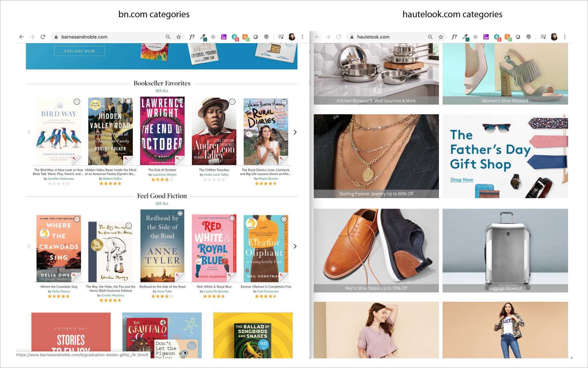Click SEE ALL under Bookseller Favorites
This screenshot has width=588, height=368.
tap(162, 91)
